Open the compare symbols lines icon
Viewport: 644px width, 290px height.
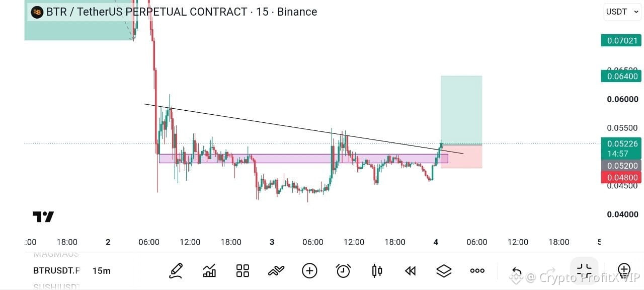pyautogui.click(x=276, y=271)
